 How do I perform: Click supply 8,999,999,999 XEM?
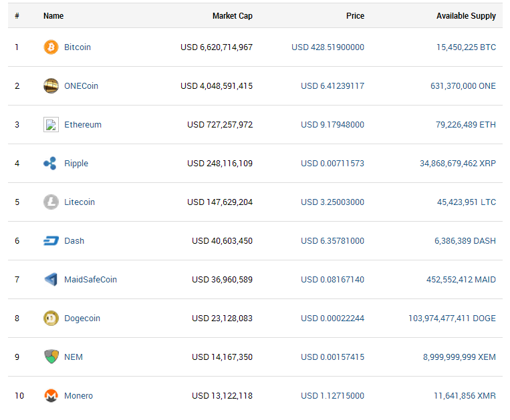click(459, 357)
